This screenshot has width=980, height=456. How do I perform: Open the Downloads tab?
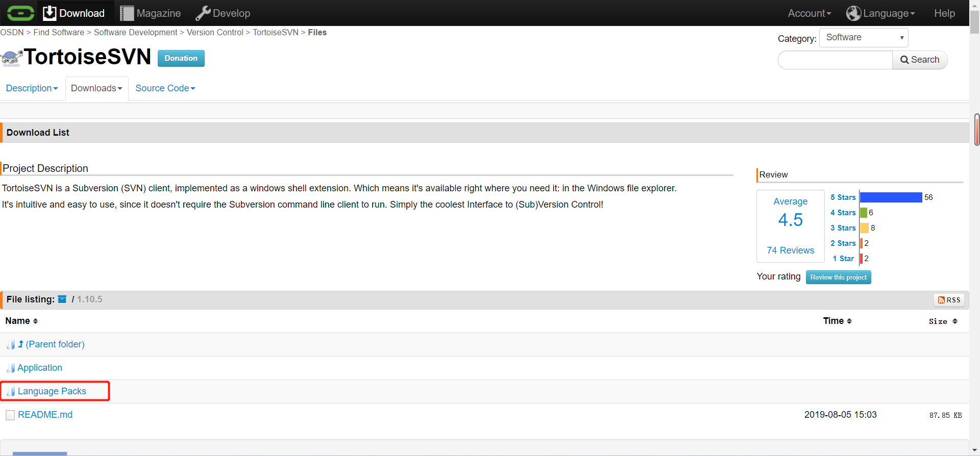pyautogui.click(x=96, y=88)
